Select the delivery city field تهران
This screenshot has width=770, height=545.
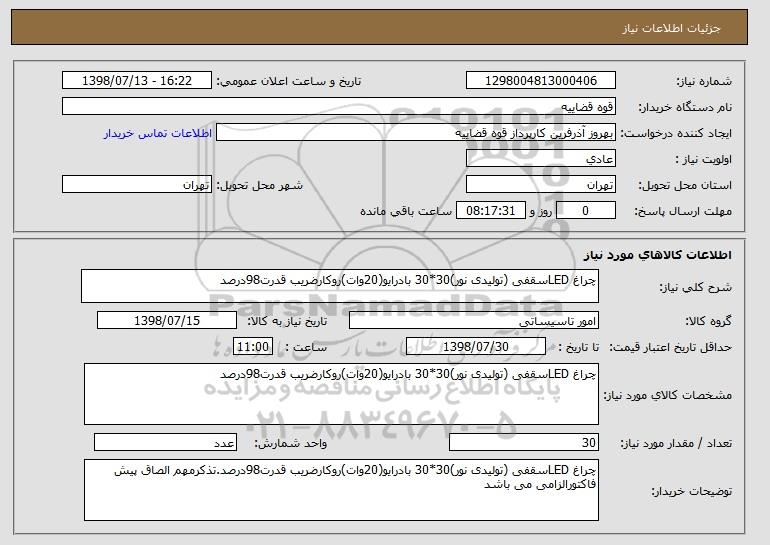[x=137, y=185]
